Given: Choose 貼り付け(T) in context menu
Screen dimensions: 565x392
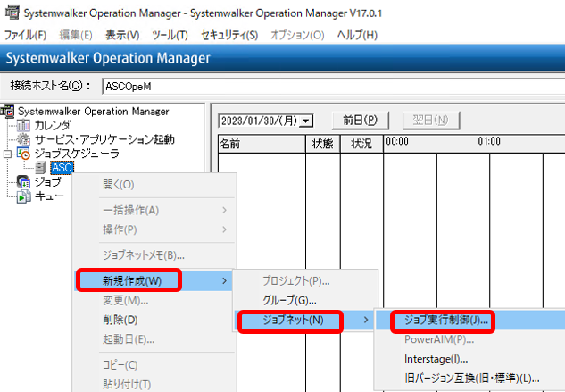Looking at the screenshot, I should (155, 385).
